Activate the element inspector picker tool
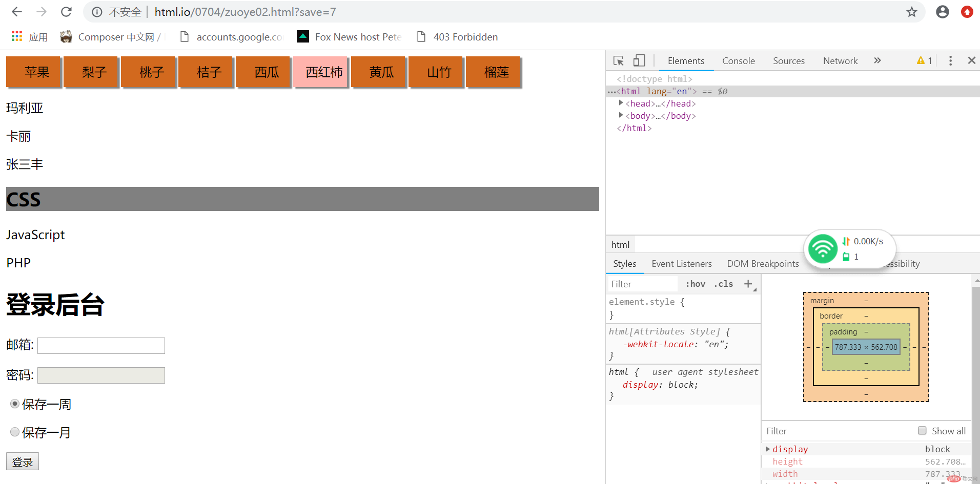Viewport: 980px width, 484px height. pyautogui.click(x=619, y=60)
